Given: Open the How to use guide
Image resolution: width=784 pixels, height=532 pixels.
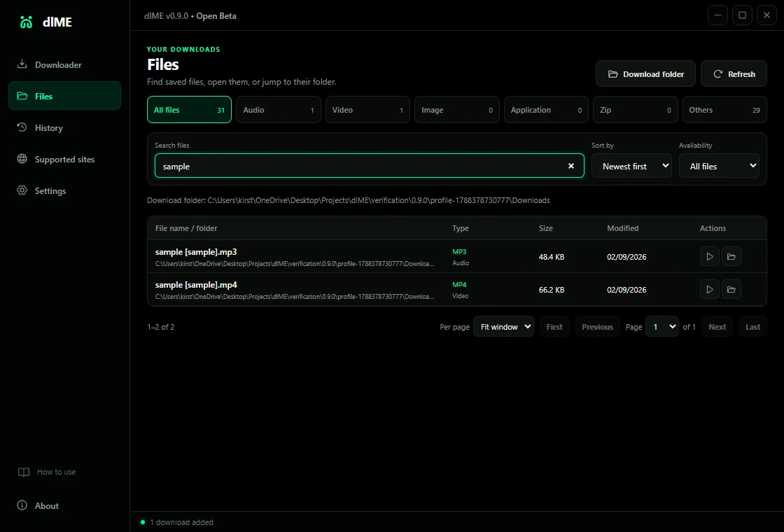Looking at the screenshot, I should pos(47,472).
